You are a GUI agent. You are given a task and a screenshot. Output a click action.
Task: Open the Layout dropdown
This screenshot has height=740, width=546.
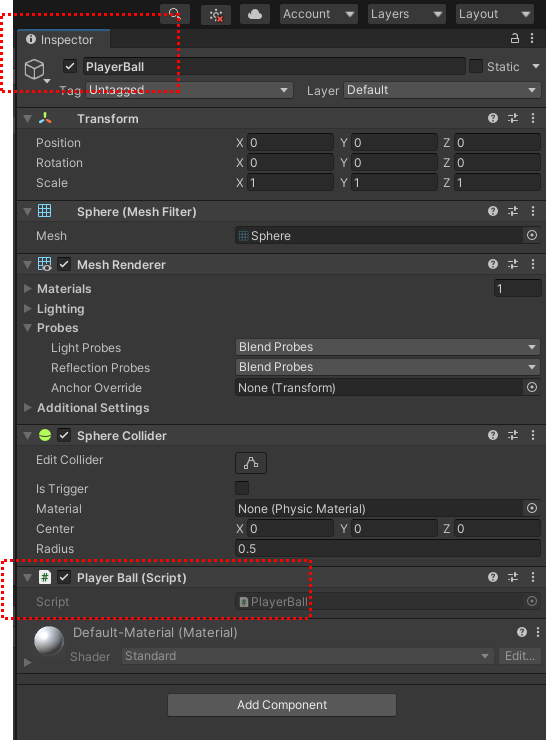495,14
